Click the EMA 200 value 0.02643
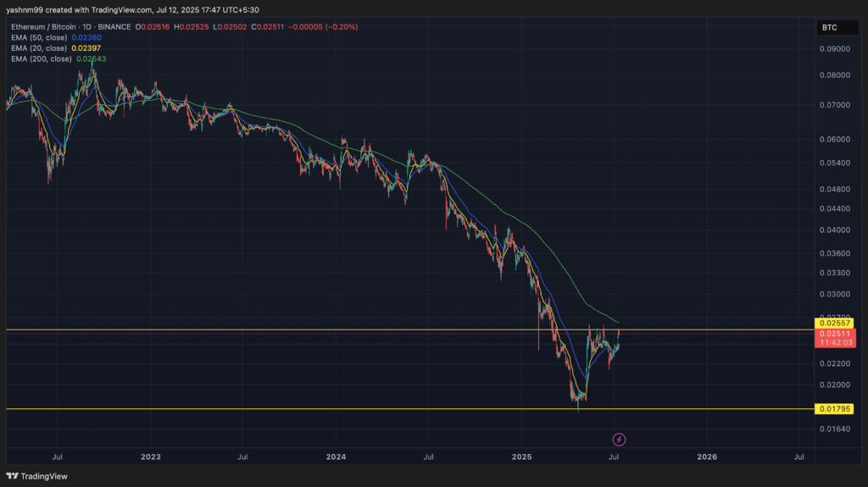This screenshot has height=487, width=868. pyautogui.click(x=92, y=58)
